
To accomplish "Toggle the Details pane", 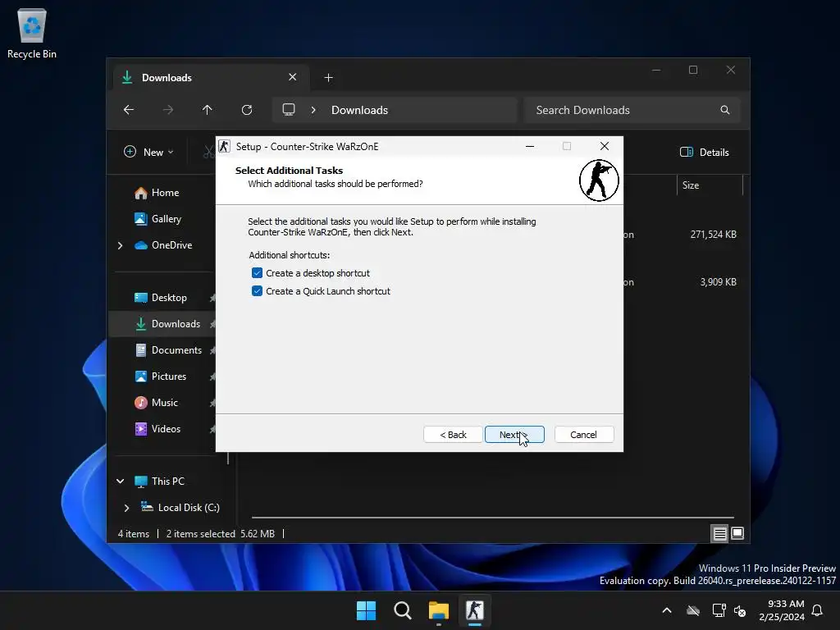I will pos(705,152).
